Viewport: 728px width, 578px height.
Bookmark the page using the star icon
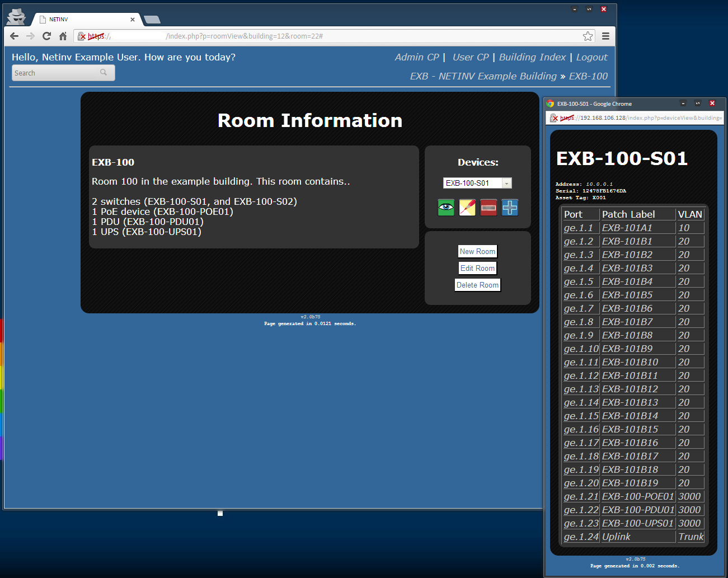pos(588,36)
